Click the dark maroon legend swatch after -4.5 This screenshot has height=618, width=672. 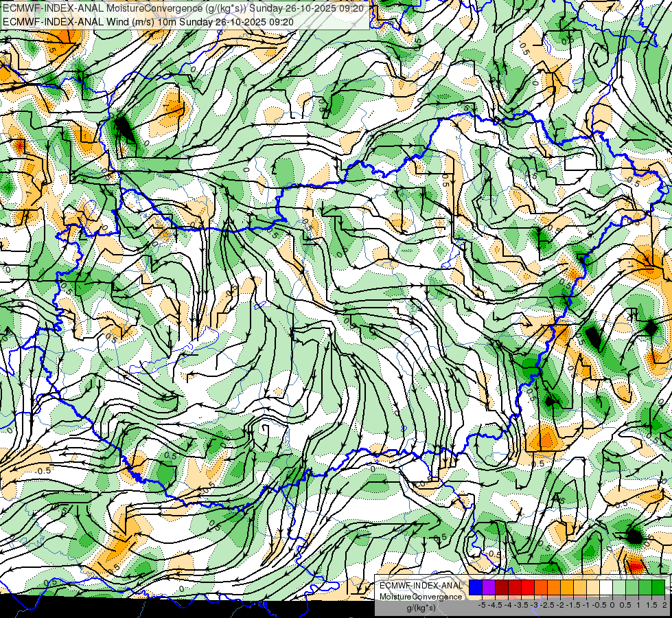tap(502, 588)
